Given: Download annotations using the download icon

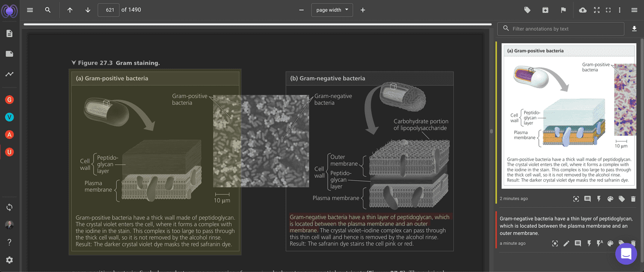Looking at the screenshot, I should (634, 29).
